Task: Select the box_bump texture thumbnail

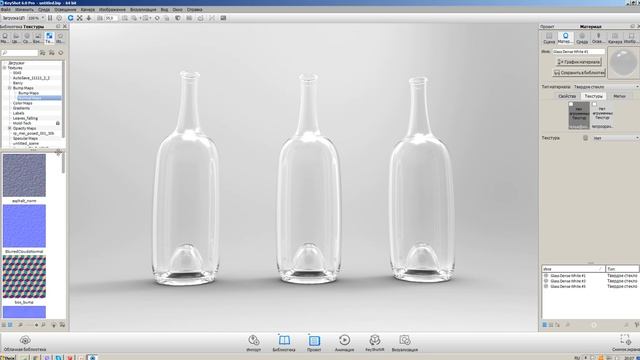Action: pyautogui.click(x=24, y=277)
